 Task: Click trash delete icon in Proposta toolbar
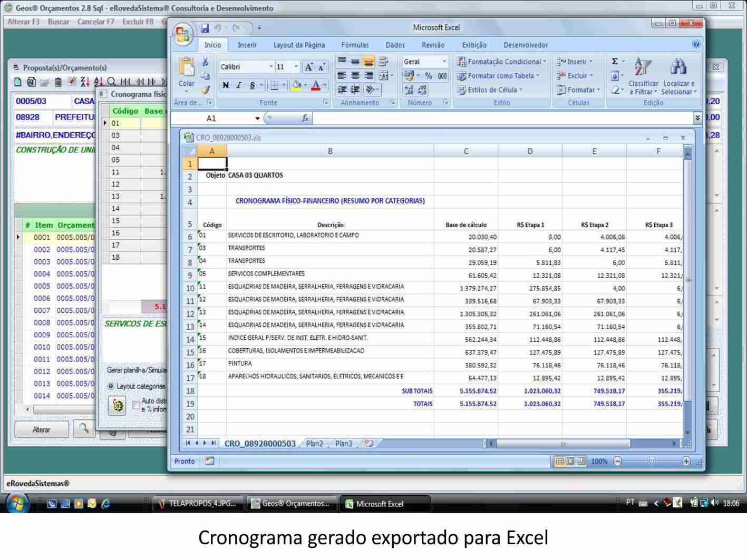(x=58, y=82)
